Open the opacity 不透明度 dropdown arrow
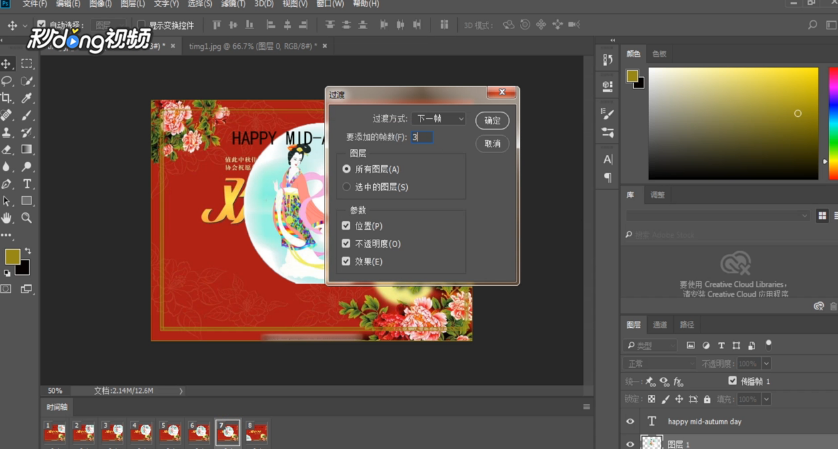Screen dimensions: 838x449 tap(766, 363)
